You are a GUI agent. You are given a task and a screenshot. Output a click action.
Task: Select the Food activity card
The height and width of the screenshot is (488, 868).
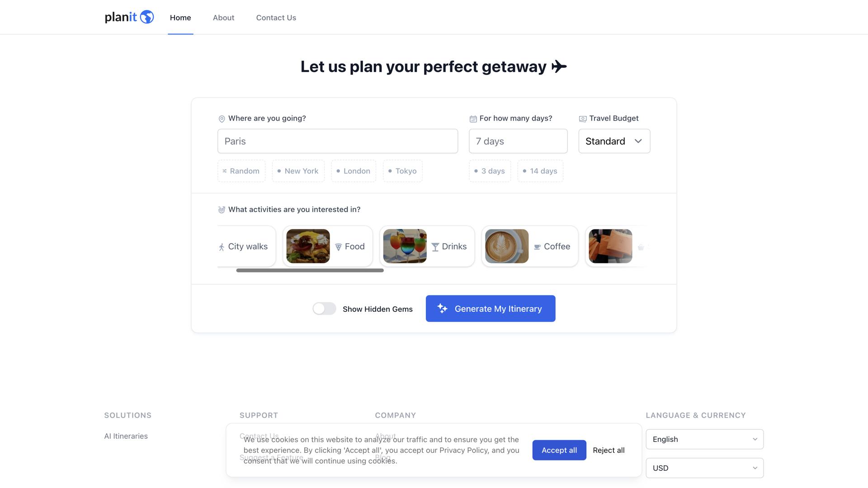pyautogui.click(x=328, y=246)
